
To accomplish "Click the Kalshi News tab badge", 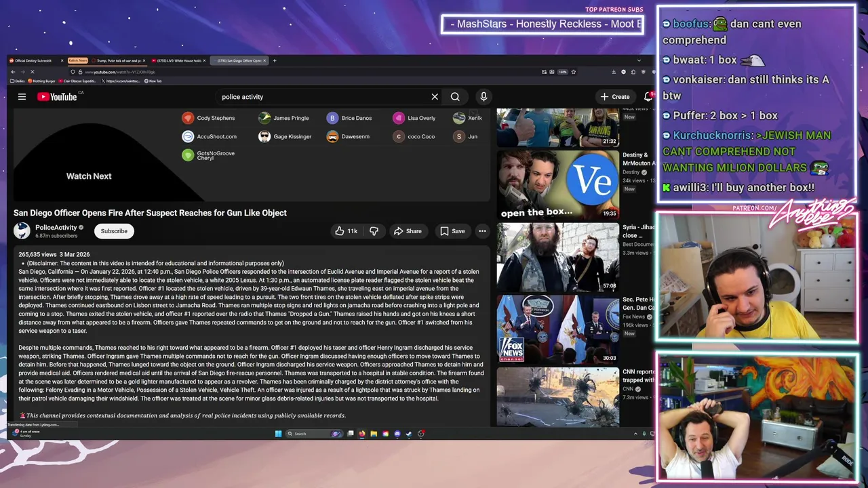I will (78, 60).
